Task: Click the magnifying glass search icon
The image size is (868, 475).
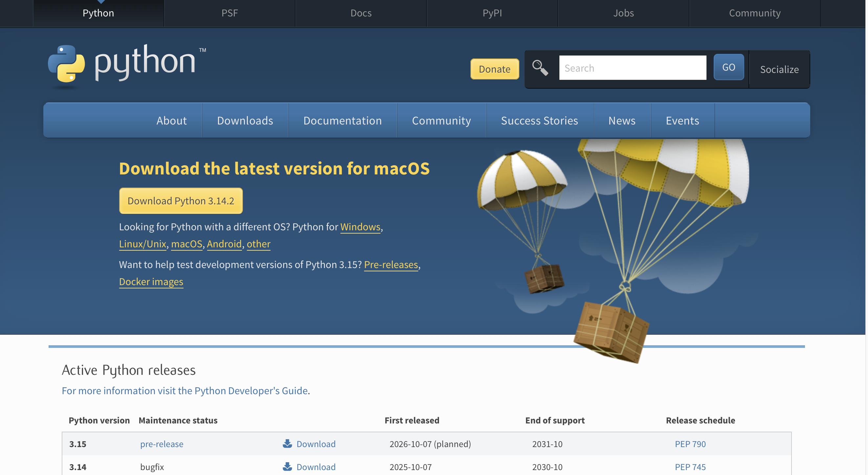Action: point(540,68)
